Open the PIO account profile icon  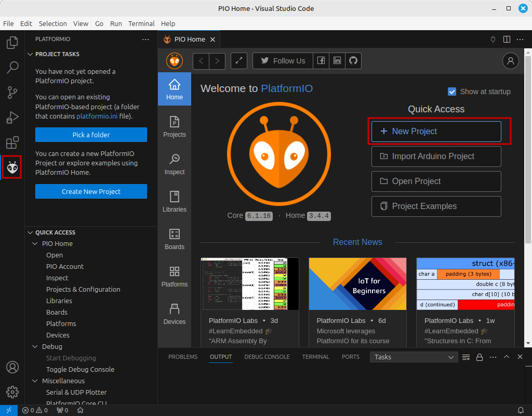(510, 61)
